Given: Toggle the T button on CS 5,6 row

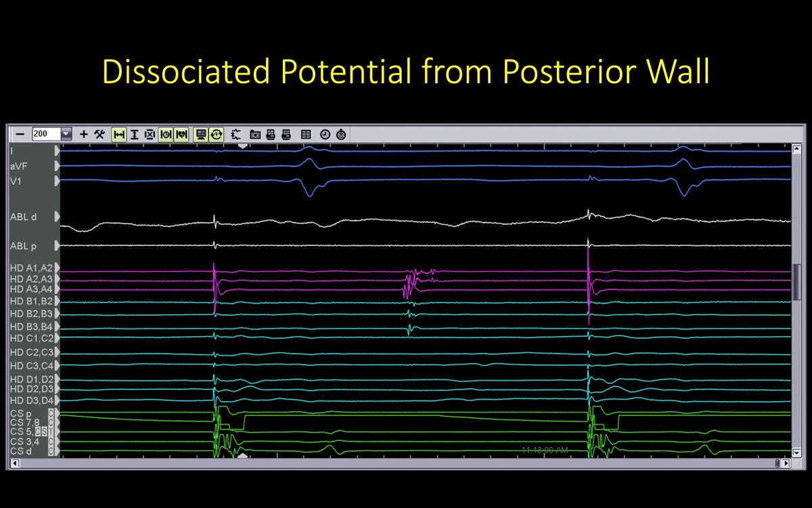Looking at the screenshot, I should click(51, 431).
